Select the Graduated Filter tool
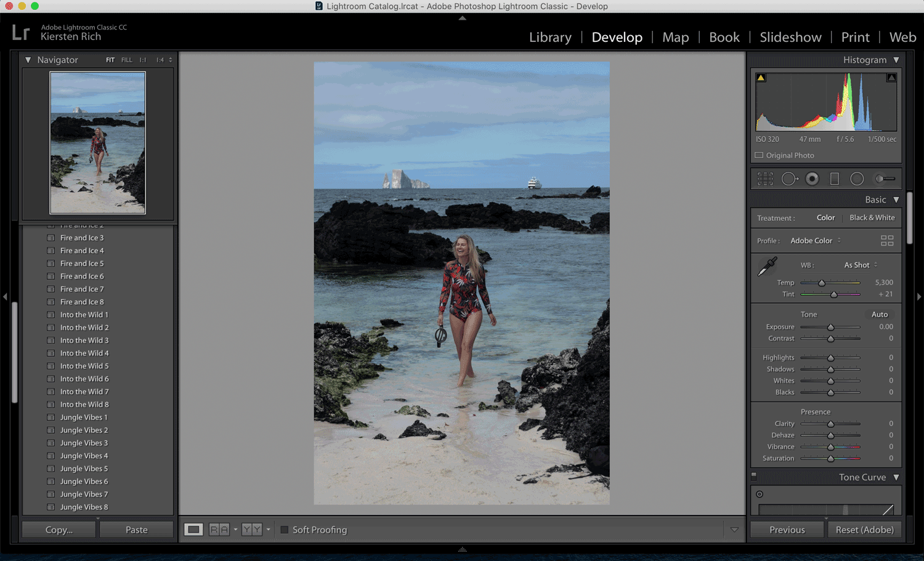Image resolution: width=924 pixels, height=561 pixels. pyautogui.click(x=835, y=179)
